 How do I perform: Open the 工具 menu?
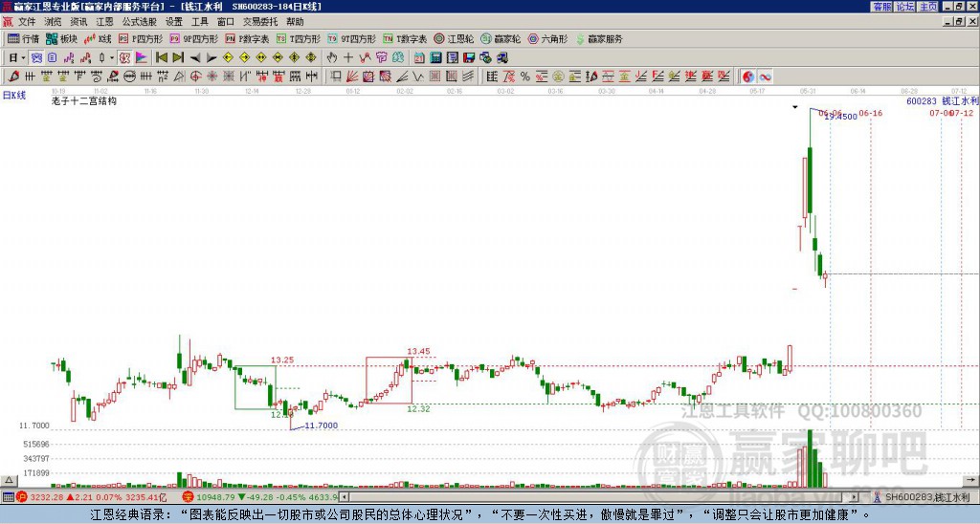tap(199, 22)
